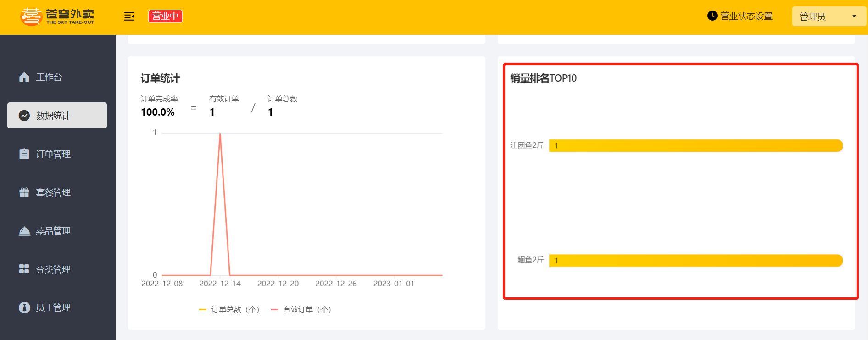Click the dropdown arrow next to 管理员

tap(854, 17)
